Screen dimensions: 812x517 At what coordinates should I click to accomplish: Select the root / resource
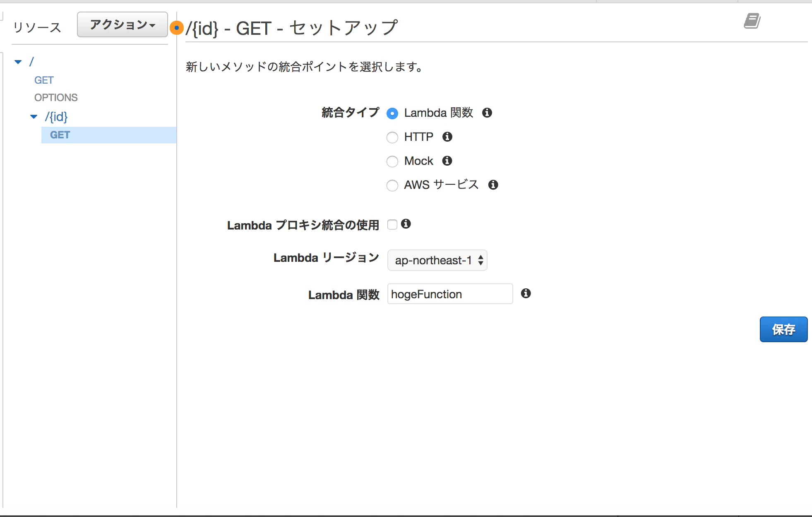click(31, 62)
